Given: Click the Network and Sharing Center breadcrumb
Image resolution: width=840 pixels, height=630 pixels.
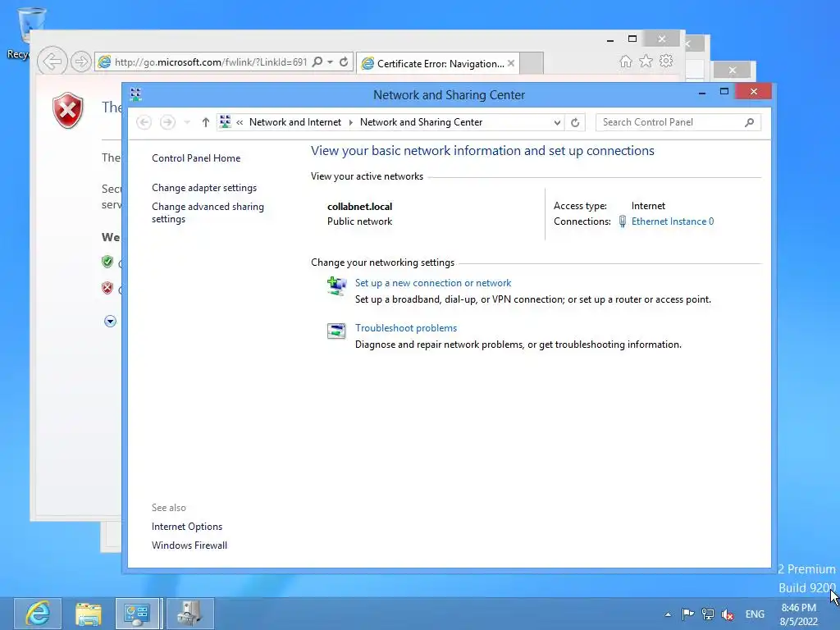Looking at the screenshot, I should tap(421, 122).
